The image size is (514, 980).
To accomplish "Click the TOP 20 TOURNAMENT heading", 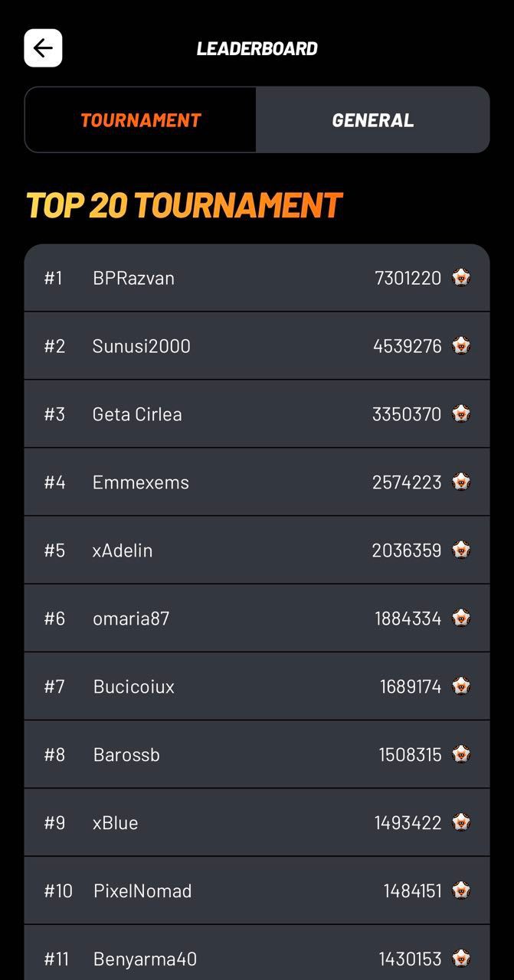I will click(184, 204).
